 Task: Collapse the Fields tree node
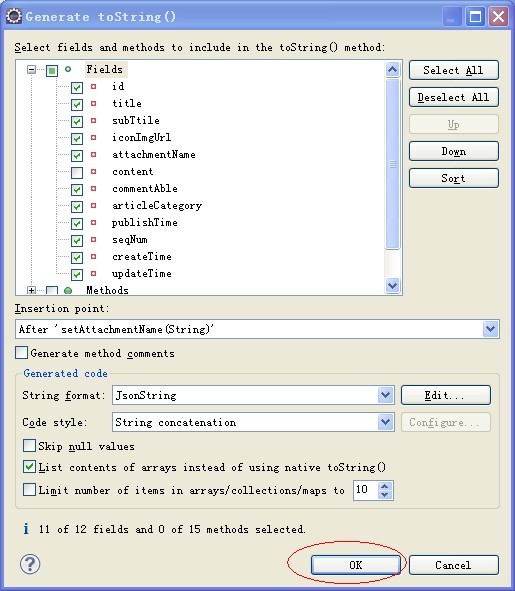pos(32,69)
